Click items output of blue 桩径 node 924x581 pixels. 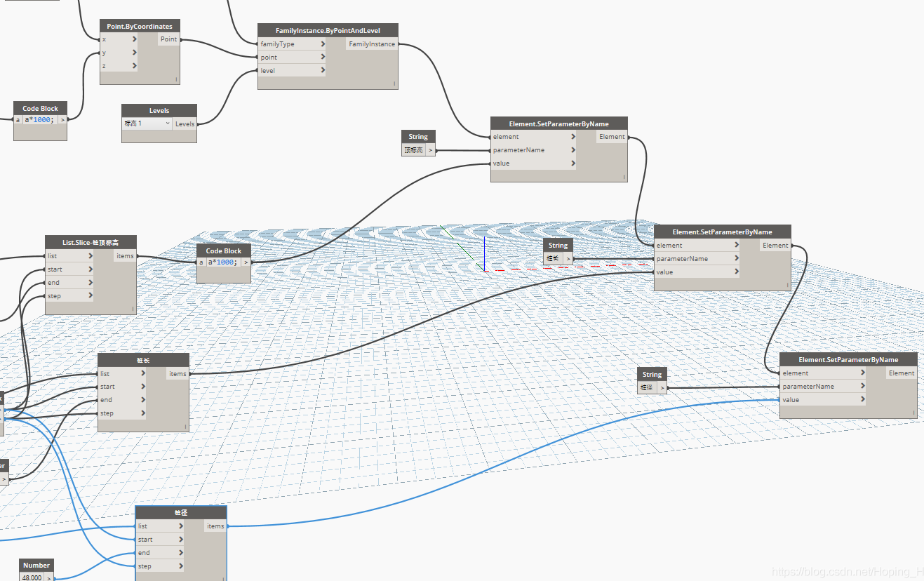coord(215,526)
